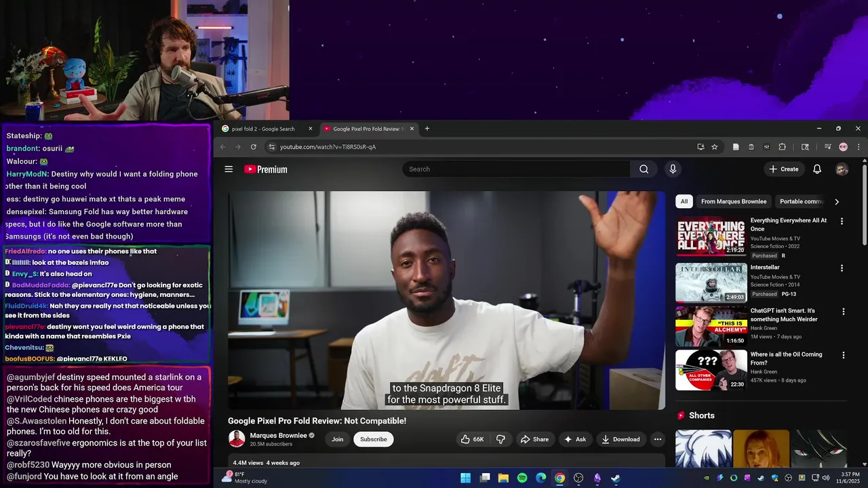The image size is (868, 488).
Task: Open Spotify from the taskbar
Action: click(522, 478)
